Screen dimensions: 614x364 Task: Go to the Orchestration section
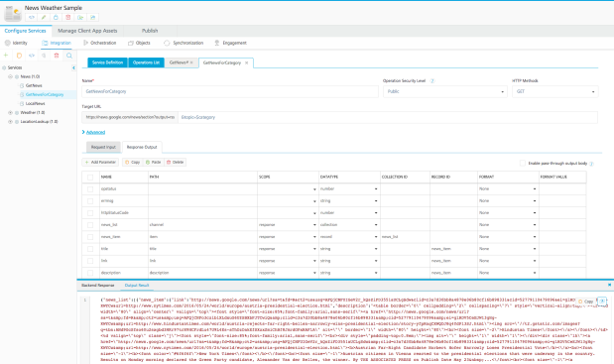[x=99, y=43]
